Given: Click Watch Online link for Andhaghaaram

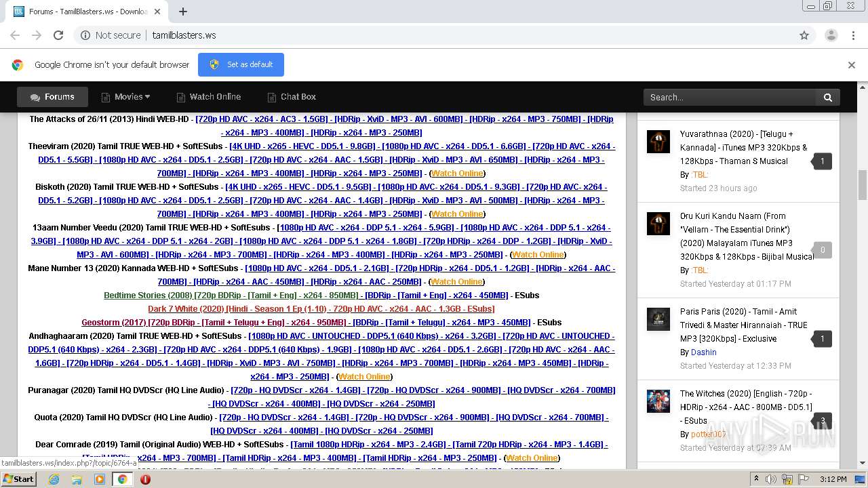Looking at the screenshot, I should click(364, 377).
